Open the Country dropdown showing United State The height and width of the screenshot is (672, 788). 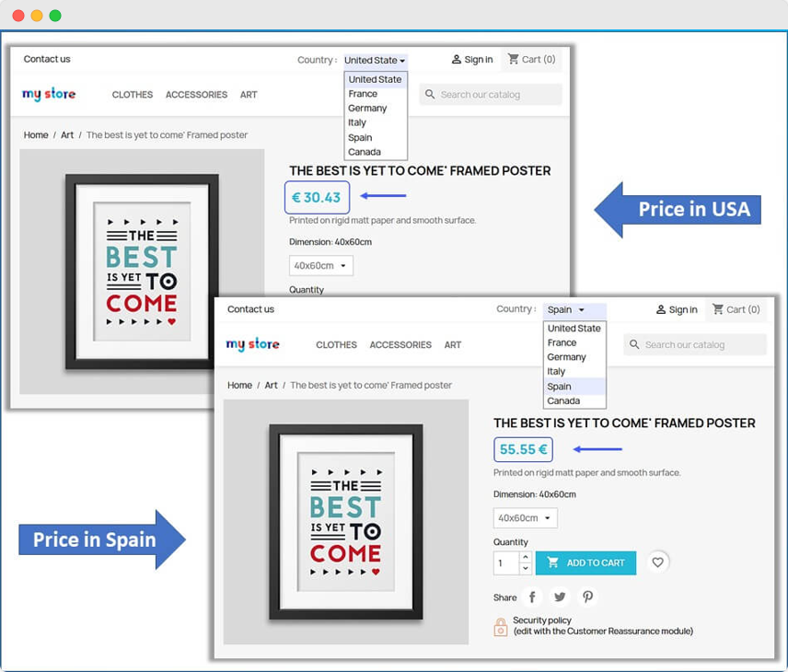click(x=375, y=61)
